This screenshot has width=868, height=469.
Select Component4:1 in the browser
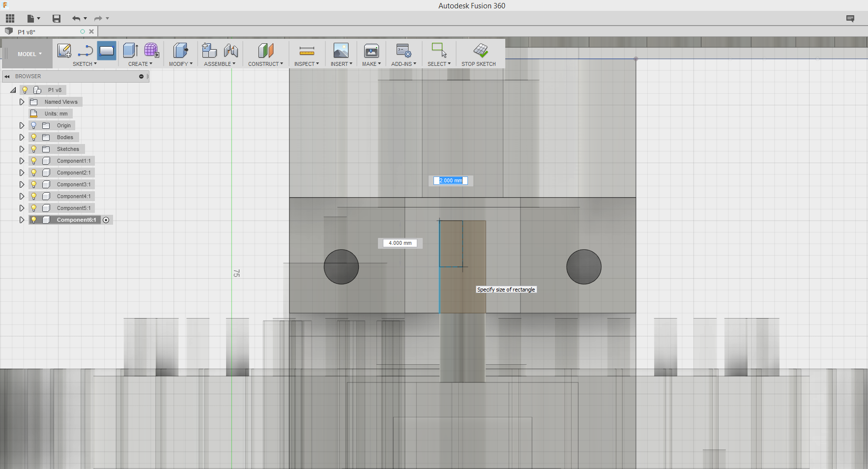[x=74, y=196]
